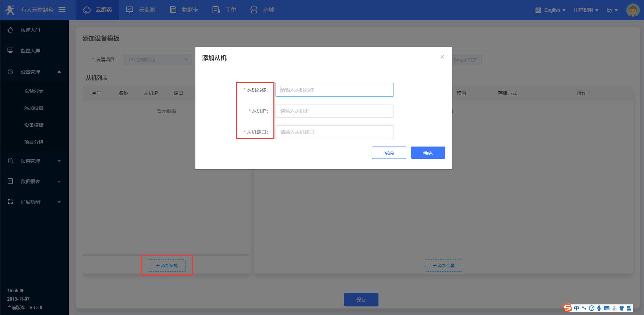Viewport: 644px width, 315px height.
Task: Click the 监控大屏 monitor icon
Action: click(x=10, y=50)
